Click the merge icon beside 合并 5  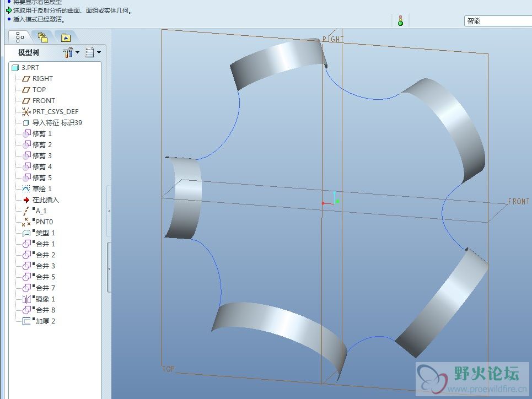click(x=26, y=277)
